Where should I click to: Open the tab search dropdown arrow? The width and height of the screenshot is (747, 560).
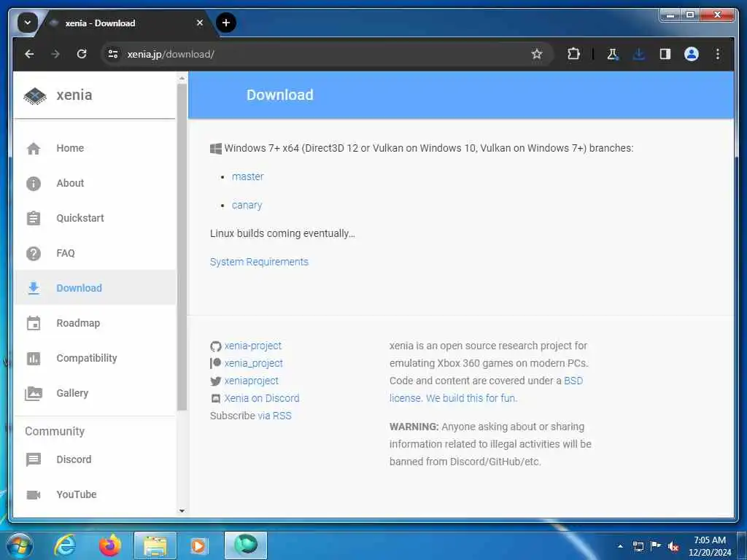tap(28, 23)
